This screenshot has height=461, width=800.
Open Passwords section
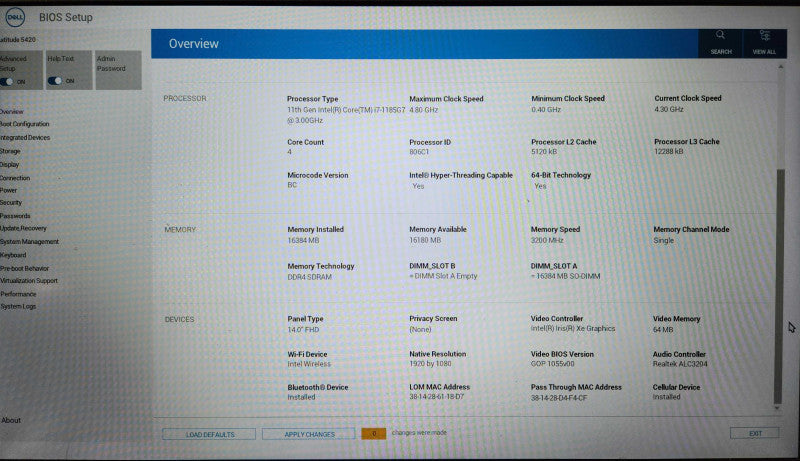click(x=15, y=216)
